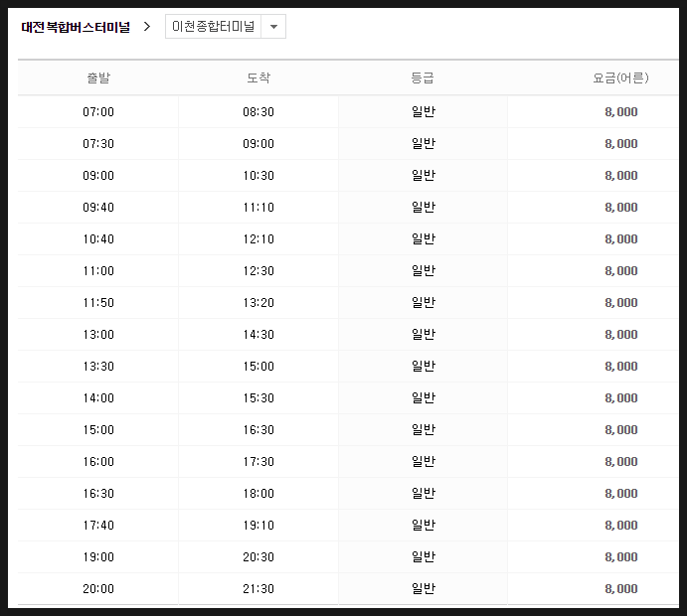Click the 12:30 arrival time

point(258,271)
